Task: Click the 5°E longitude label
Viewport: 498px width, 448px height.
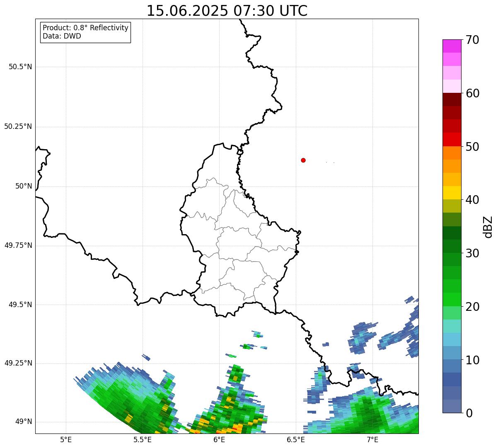Action: [x=66, y=439]
